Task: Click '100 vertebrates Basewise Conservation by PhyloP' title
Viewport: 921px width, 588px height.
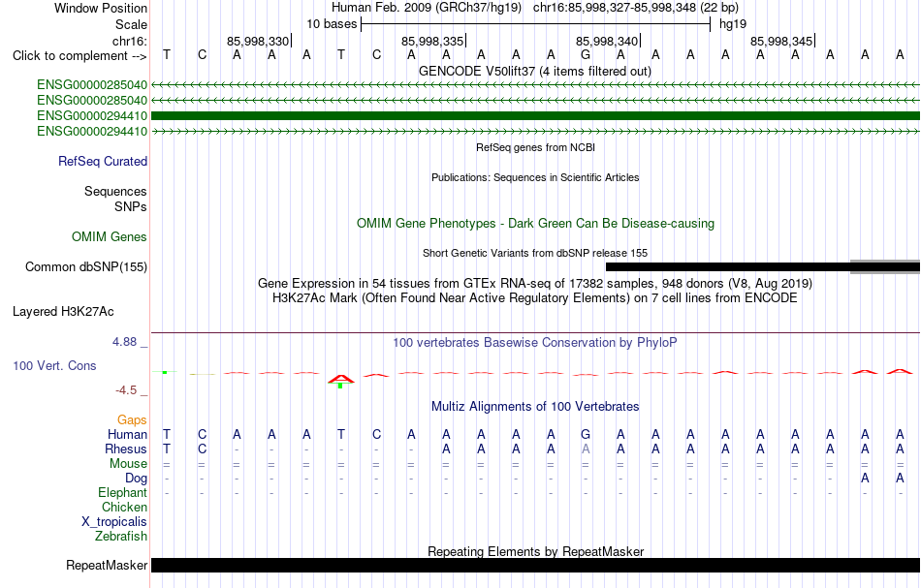Action: point(535,343)
